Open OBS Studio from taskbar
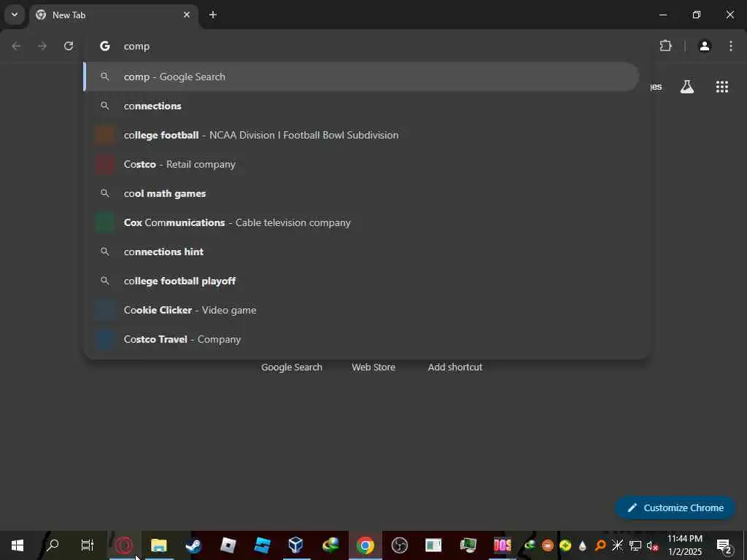This screenshot has height=560, width=747. point(399,545)
